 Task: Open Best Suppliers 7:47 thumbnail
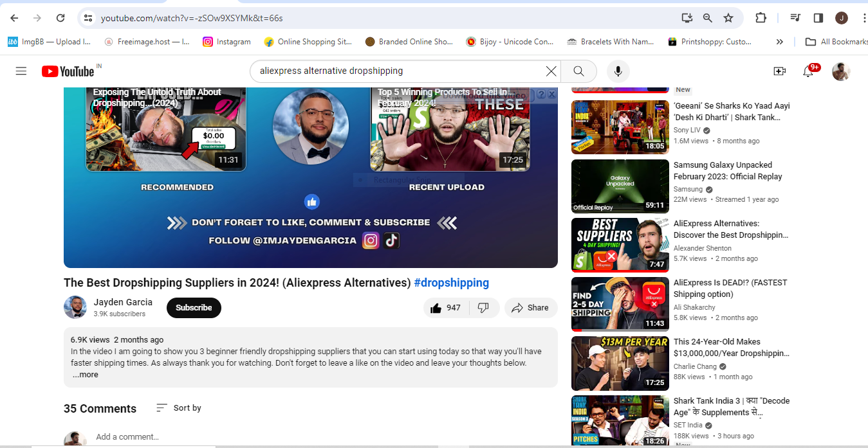tap(620, 246)
